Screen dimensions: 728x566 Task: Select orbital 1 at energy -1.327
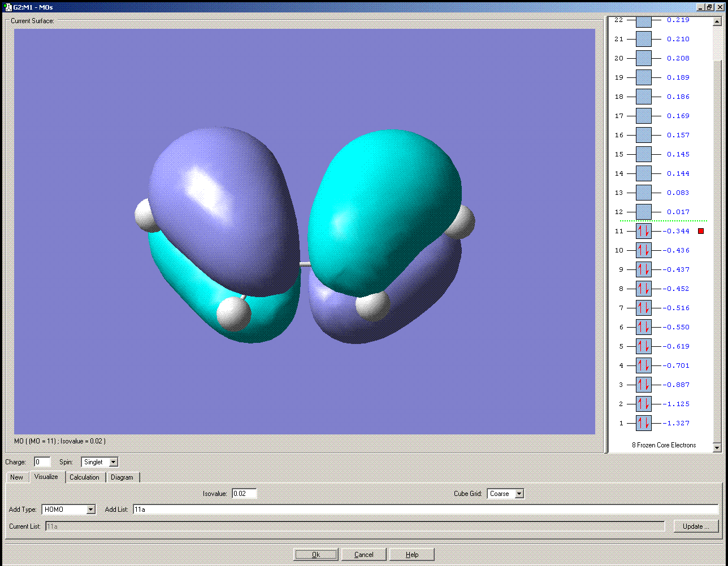click(643, 423)
